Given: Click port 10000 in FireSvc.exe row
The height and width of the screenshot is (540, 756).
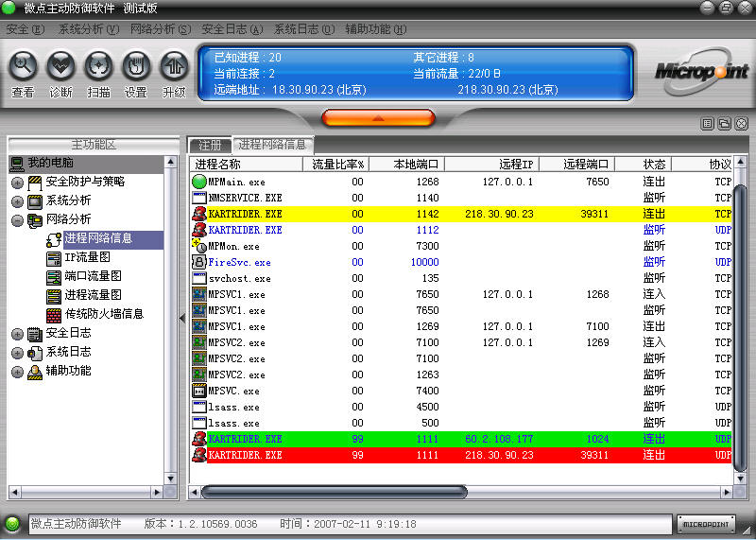Looking at the screenshot, I should (424, 262).
